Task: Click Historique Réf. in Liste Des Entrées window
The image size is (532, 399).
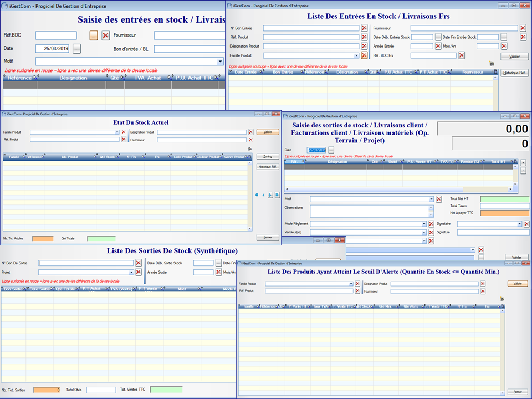Action: (x=514, y=73)
